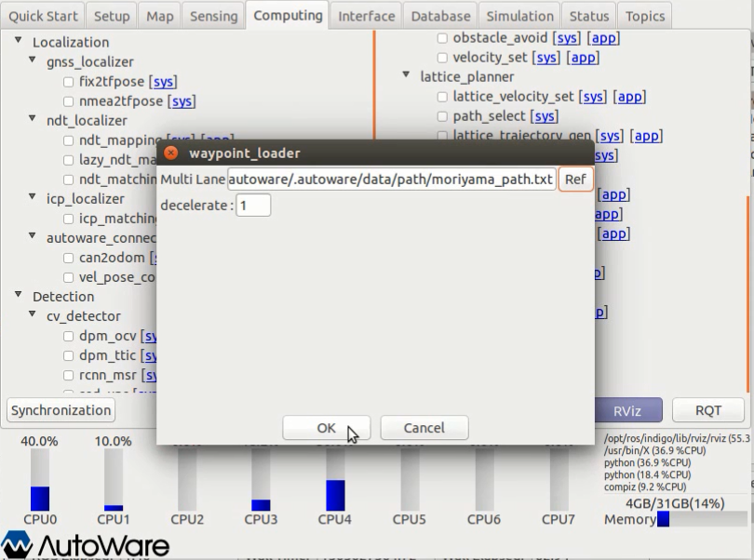Click the Multi Lane path text field
Screen dimensions: 754x560
[392, 180]
